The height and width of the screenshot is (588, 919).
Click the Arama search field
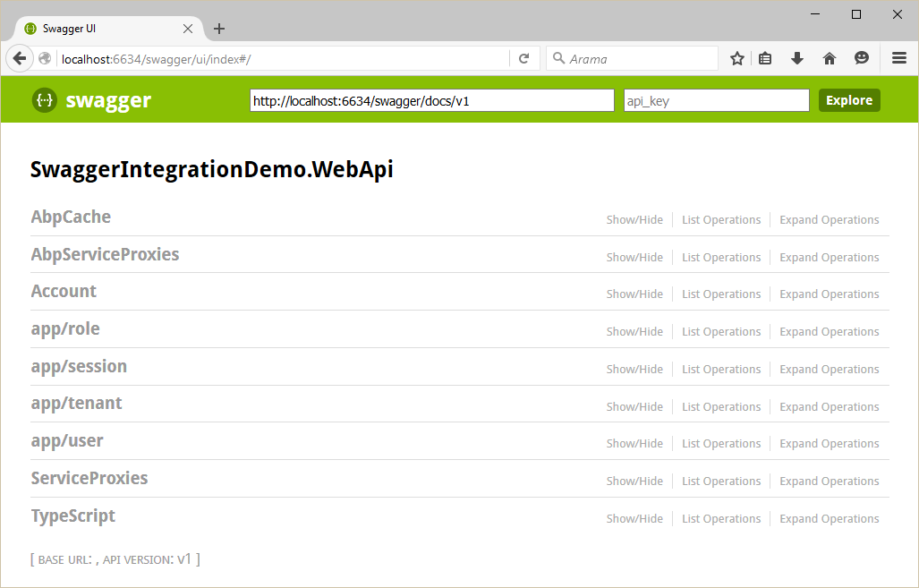(x=632, y=59)
